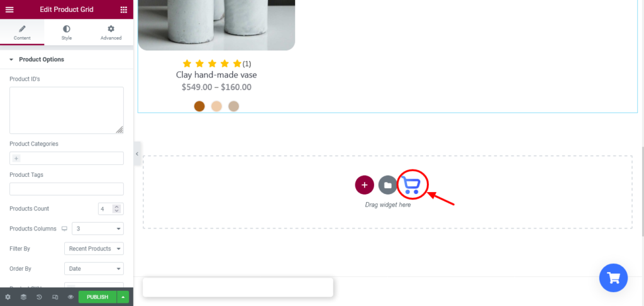The width and height of the screenshot is (644, 306).
Task: Open the history icon in the bottom bar
Action: [x=39, y=297]
